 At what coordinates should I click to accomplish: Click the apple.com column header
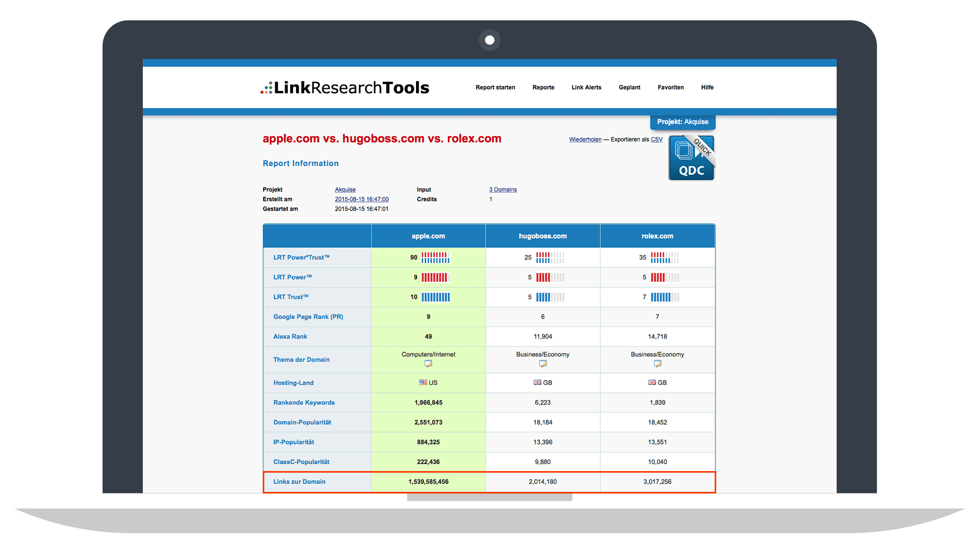428,236
